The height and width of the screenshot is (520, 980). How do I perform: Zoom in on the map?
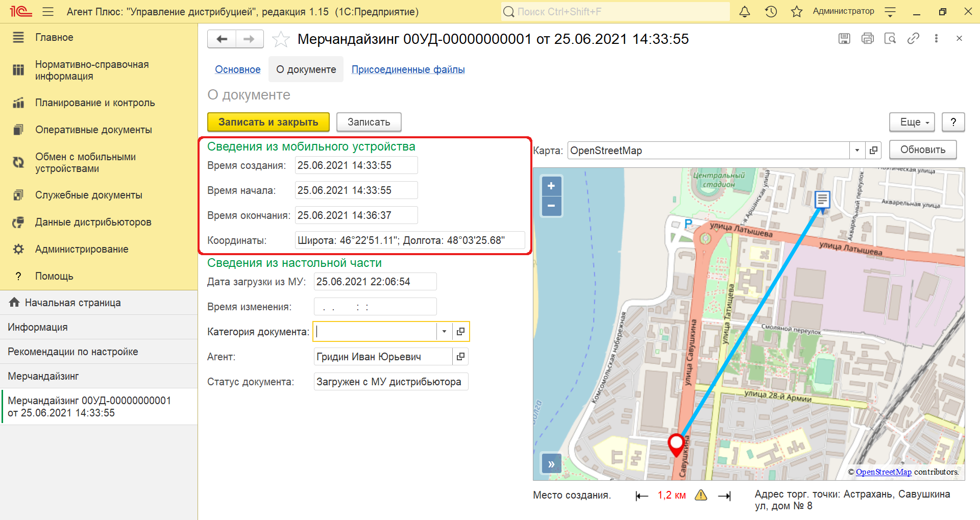pos(551,186)
